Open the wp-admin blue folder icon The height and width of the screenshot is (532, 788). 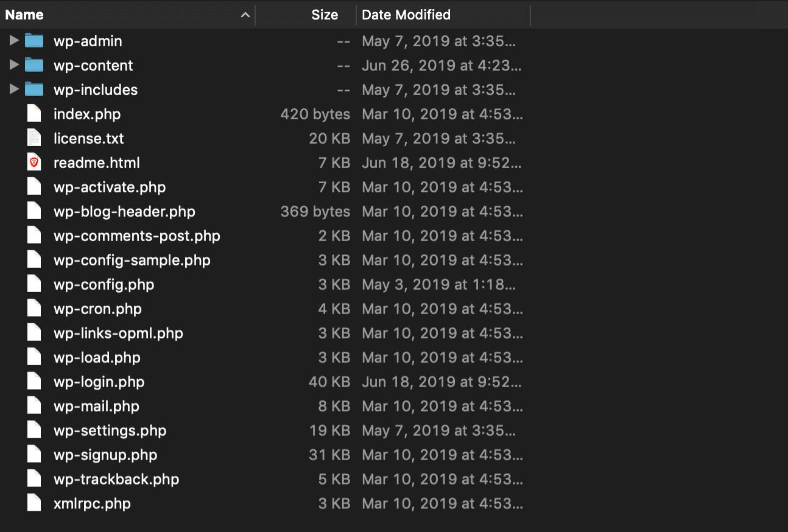pos(33,41)
